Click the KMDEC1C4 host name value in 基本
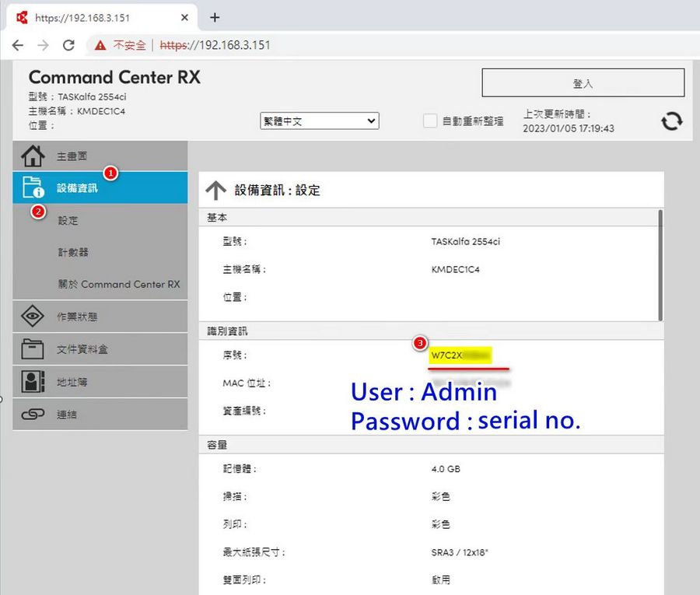 click(x=455, y=269)
